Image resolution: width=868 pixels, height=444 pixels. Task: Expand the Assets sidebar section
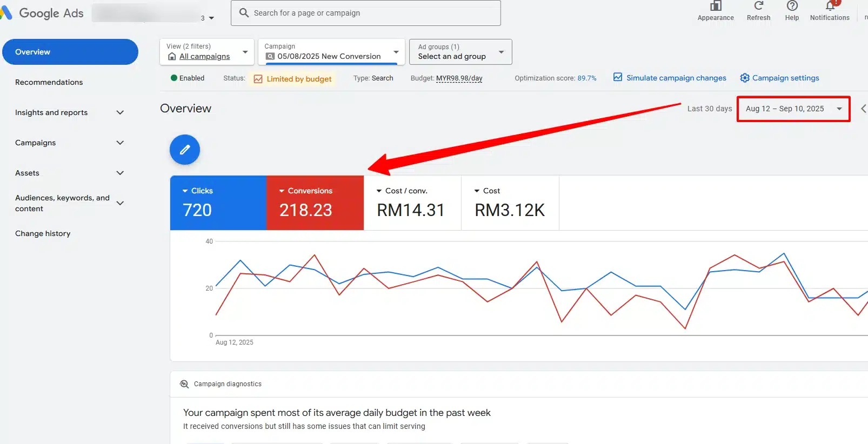[x=70, y=173]
